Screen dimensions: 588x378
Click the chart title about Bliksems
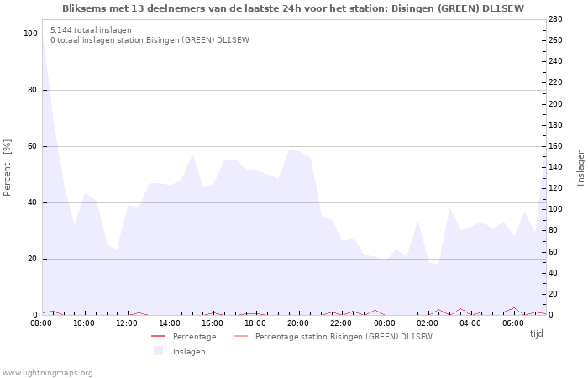293,8
